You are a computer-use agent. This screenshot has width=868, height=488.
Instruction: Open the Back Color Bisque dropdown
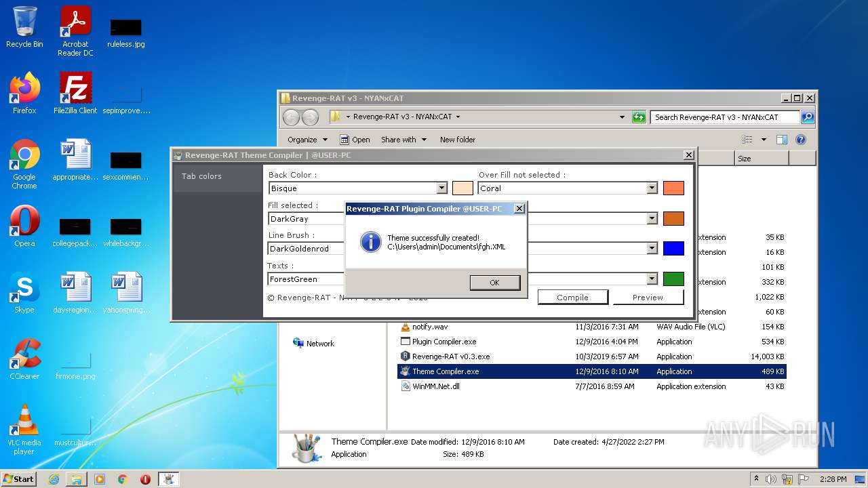pyautogui.click(x=442, y=188)
